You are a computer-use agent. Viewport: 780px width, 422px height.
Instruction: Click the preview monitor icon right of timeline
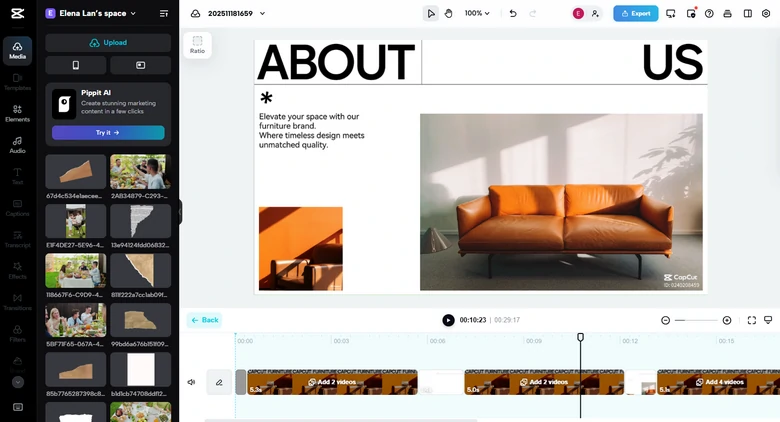768,320
